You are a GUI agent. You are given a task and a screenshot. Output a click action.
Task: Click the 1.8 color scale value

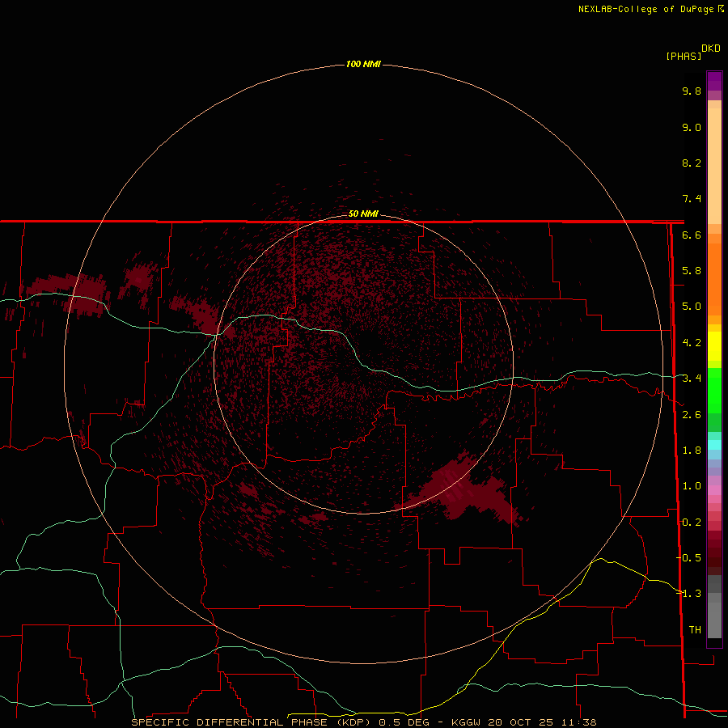click(692, 451)
